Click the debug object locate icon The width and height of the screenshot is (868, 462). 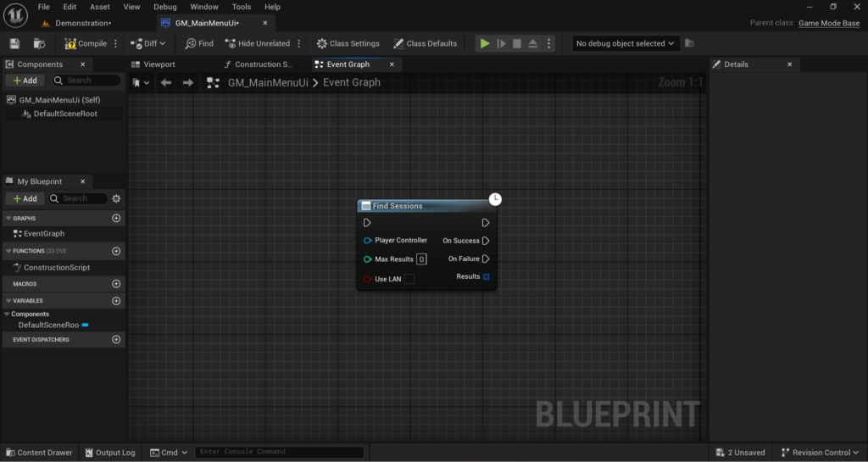(x=690, y=44)
